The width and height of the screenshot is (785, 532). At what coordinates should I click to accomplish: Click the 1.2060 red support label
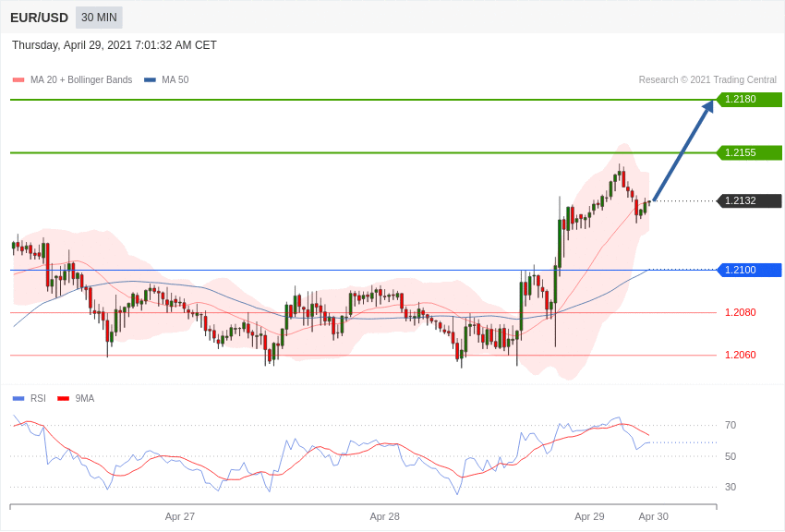(x=741, y=355)
